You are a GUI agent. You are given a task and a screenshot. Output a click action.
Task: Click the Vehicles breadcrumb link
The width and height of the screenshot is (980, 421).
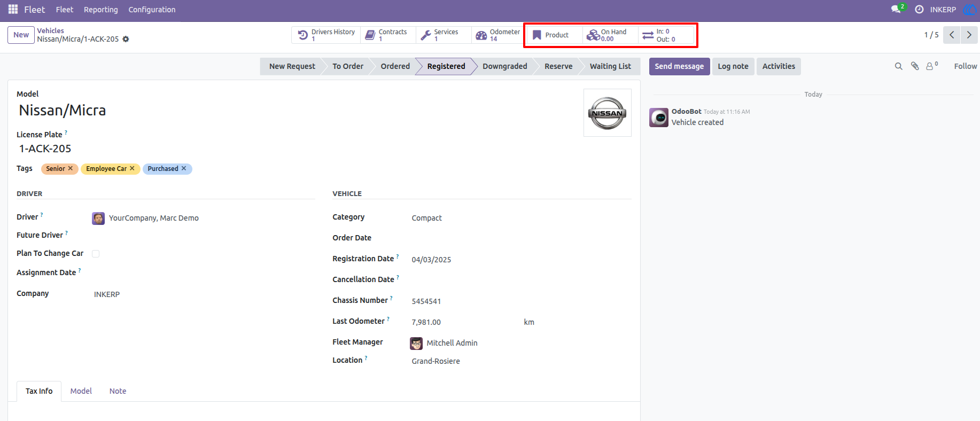(x=50, y=30)
